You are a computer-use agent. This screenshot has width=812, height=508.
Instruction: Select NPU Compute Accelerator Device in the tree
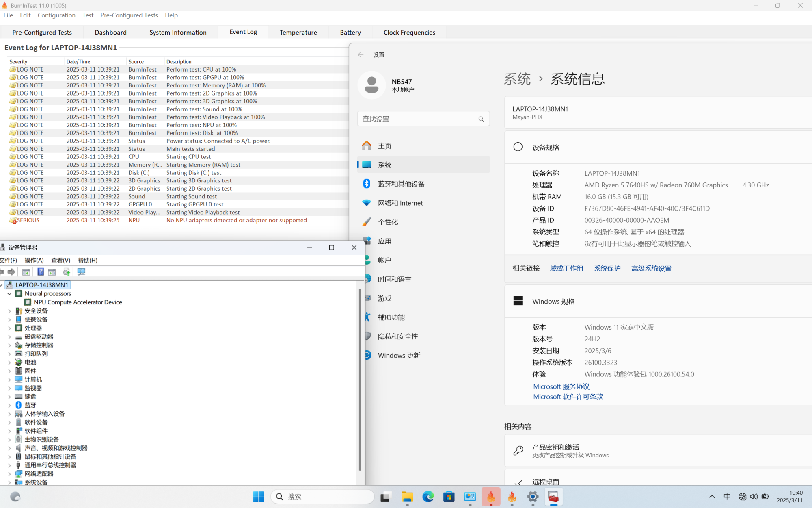click(x=78, y=302)
